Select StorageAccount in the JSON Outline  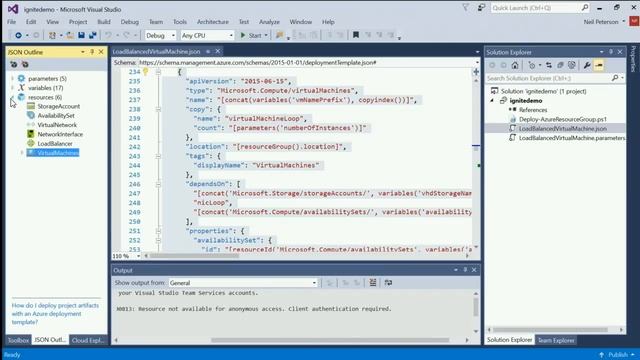point(58,106)
